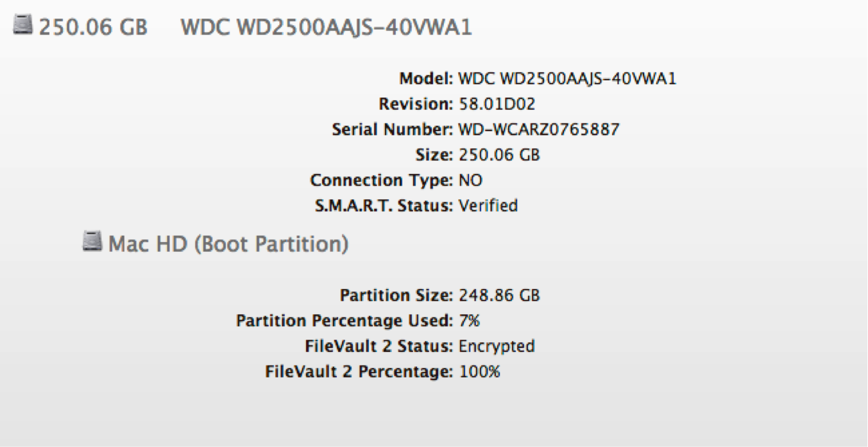The image size is (868, 447).
Task: Click FileVault 2 Status Encrypted value
Action: pos(497,346)
